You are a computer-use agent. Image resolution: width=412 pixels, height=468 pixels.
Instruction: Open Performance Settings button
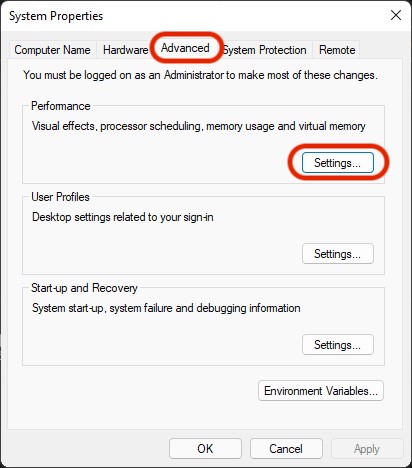338,163
